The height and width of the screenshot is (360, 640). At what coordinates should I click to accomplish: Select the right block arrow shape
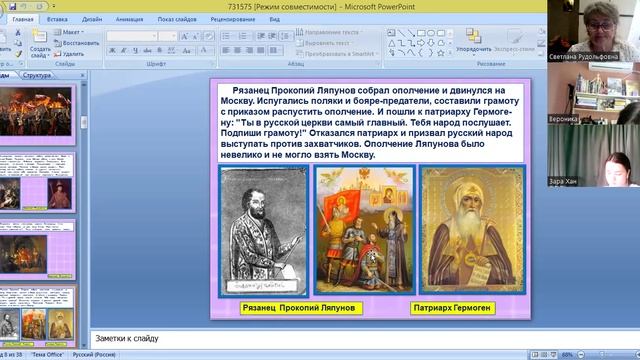421,43
